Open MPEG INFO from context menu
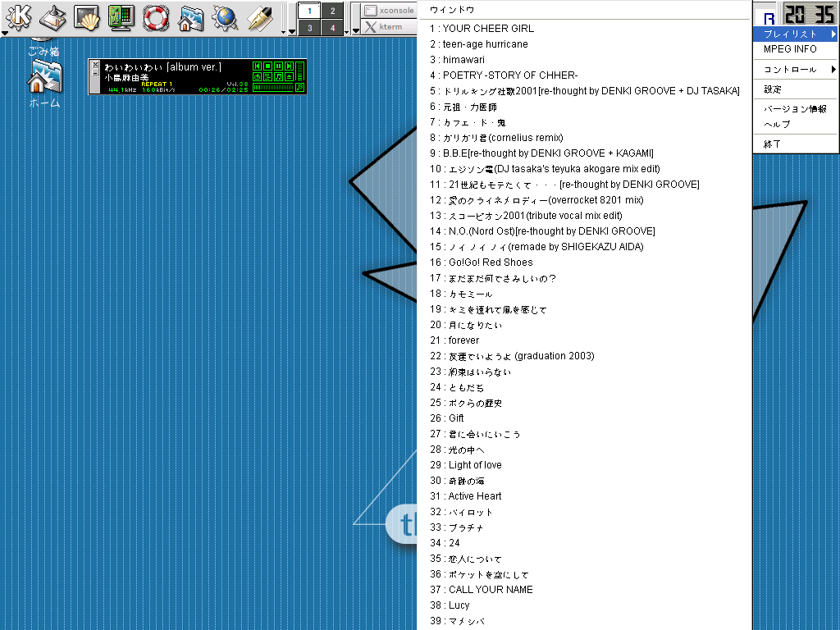This screenshot has height=630, width=840. click(790, 49)
